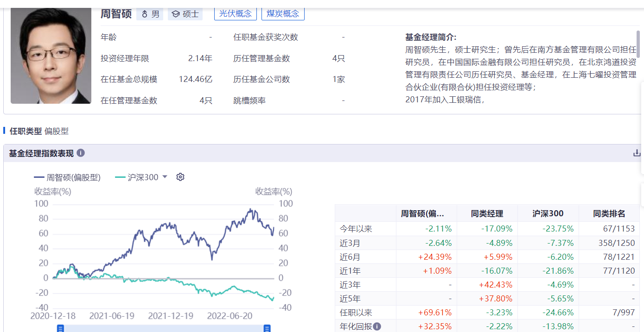Click the fund manager's portrait photo
This screenshot has height=332, width=644.
pyautogui.click(x=51, y=56)
